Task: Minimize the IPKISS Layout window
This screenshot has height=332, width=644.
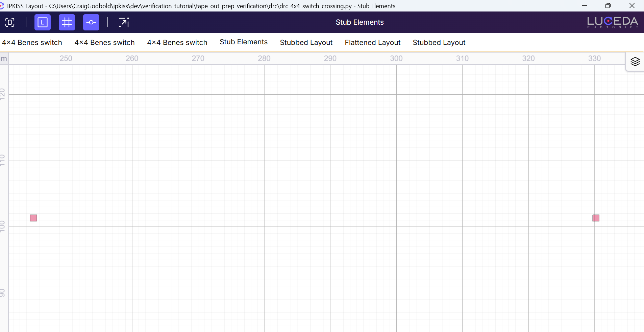Action: tap(585, 6)
